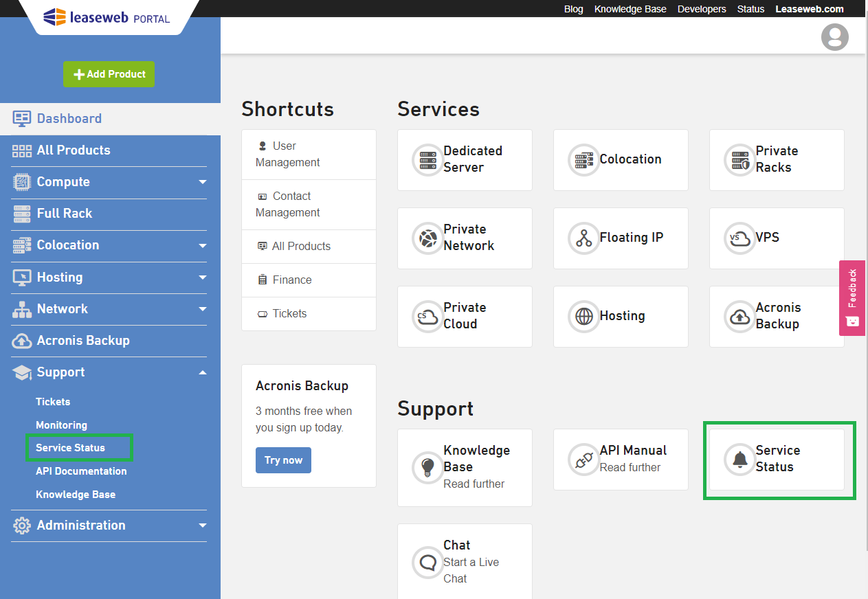Click the Service Status bell icon
This screenshot has width=868, height=599.
[x=740, y=460]
